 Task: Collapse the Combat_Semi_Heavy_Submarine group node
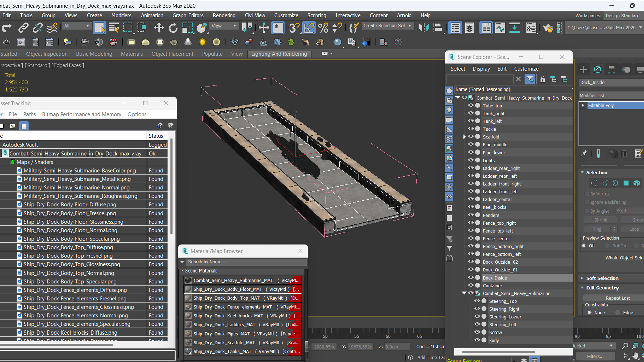coord(464,293)
